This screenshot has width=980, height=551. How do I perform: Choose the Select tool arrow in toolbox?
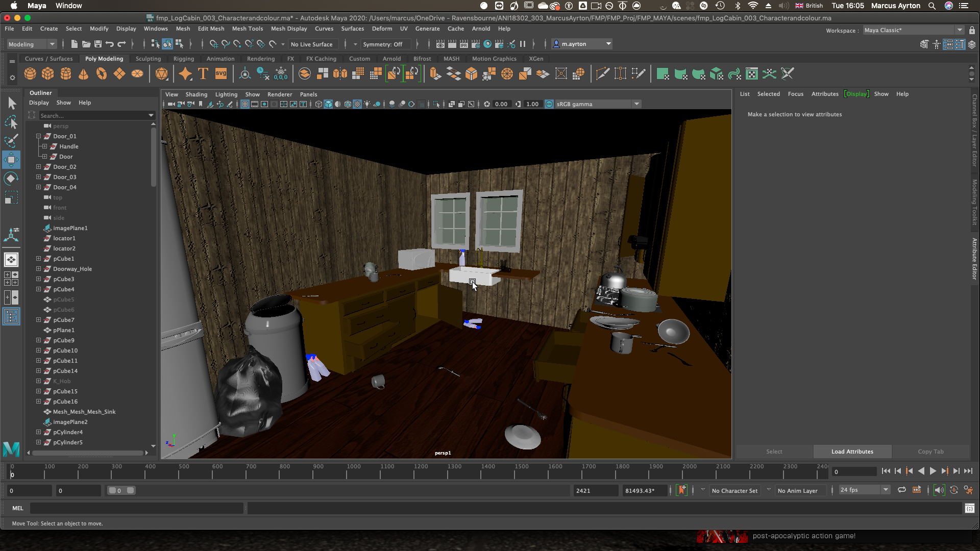click(11, 104)
